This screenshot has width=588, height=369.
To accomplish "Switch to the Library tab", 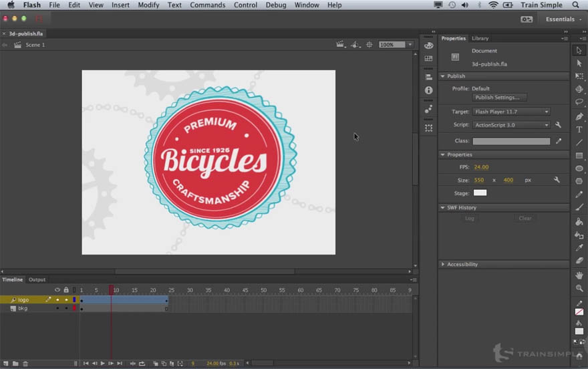I will [x=480, y=38].
